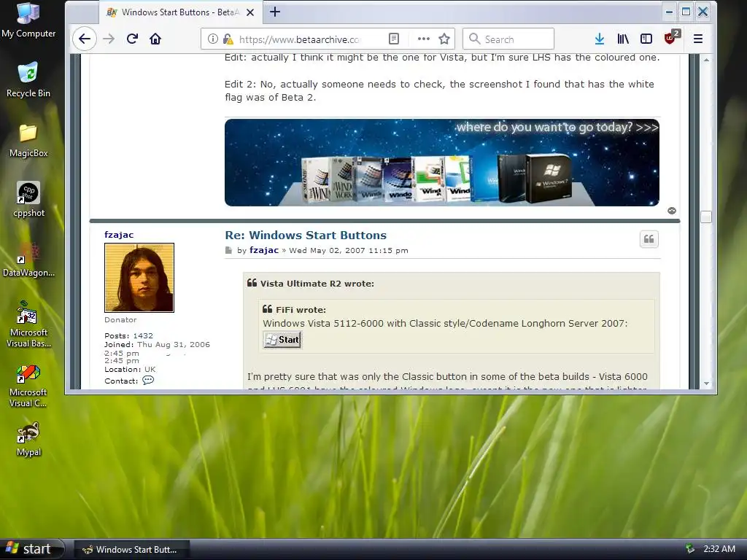The height and width of the screenshot is (560, 747).
Task: Maximize the browser window
Action: (x=686, y=12)
